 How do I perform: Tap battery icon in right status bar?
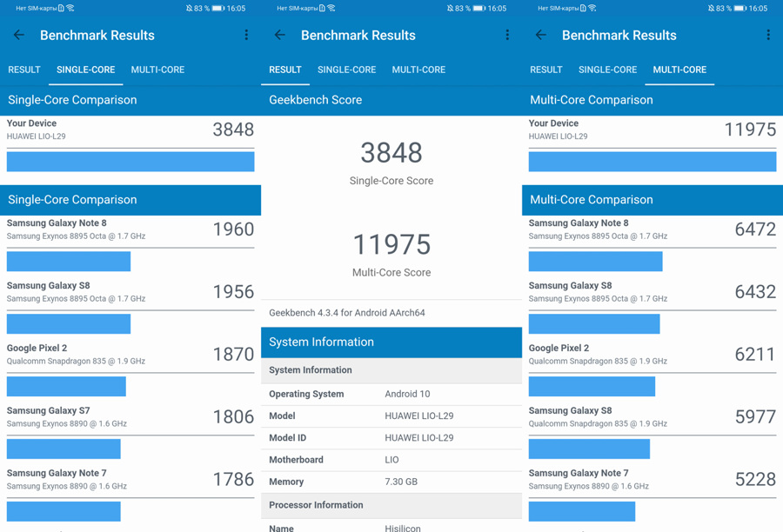tap(740, 9)
